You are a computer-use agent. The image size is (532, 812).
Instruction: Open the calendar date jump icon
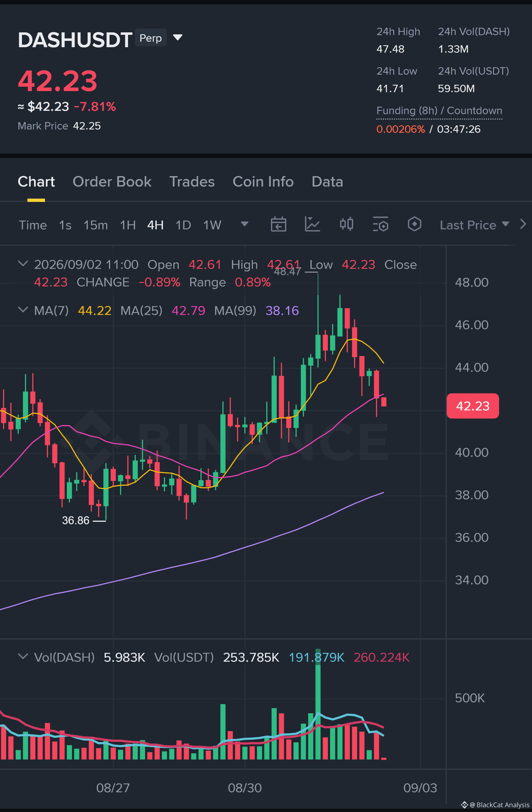click(278, 224)
